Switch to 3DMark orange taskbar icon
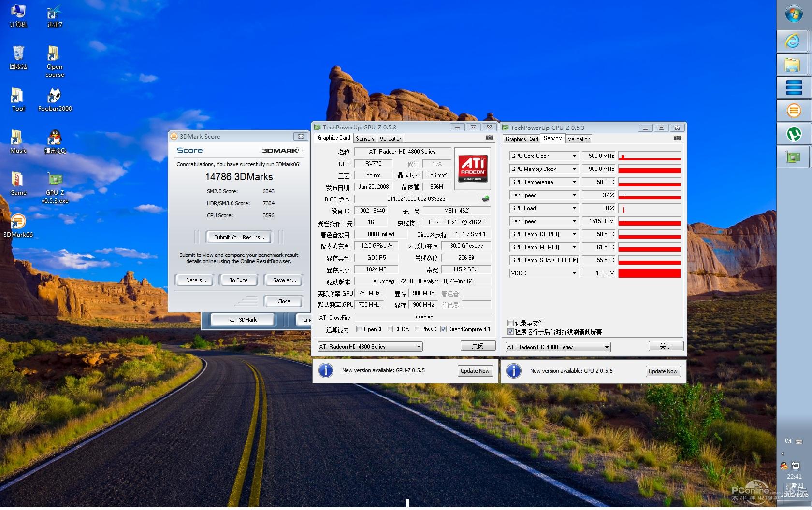 point(794,111)
